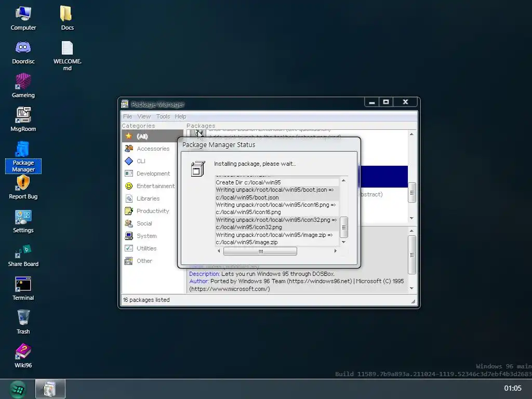Select the Utilities category label

coord(147,248)
